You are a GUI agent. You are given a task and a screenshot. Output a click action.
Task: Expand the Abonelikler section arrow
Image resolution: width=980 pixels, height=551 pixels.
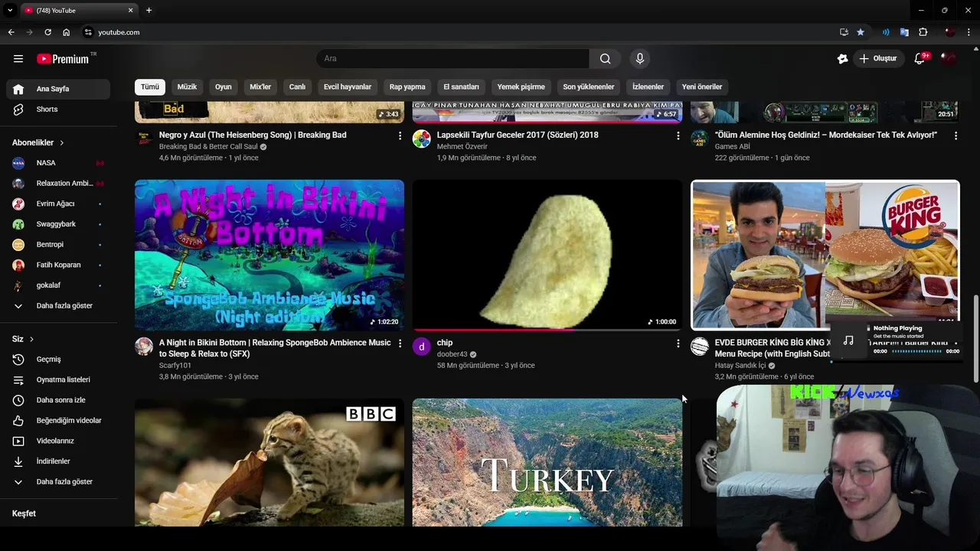[x=62, y=143]
